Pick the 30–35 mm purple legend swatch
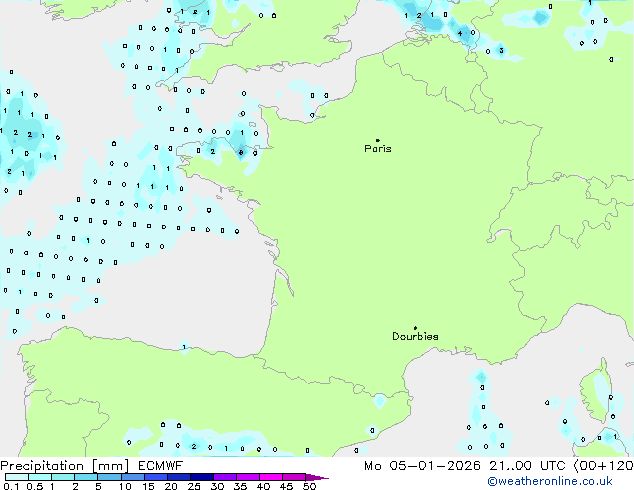634x490 pixels. click(224, 477)
